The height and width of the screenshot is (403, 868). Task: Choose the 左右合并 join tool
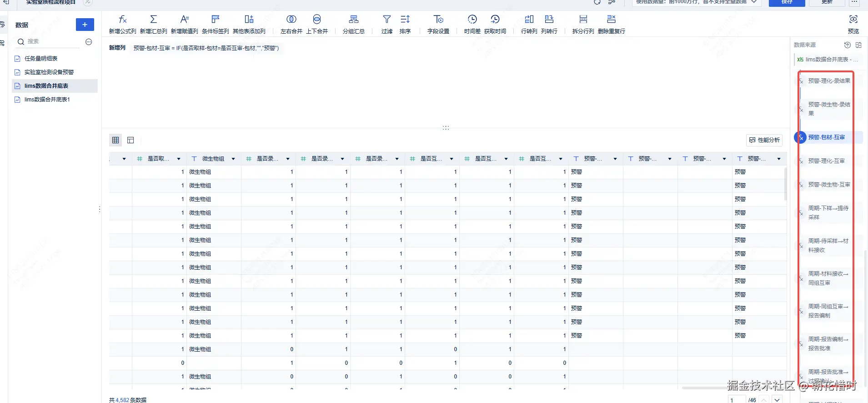[x=291, y=24]
